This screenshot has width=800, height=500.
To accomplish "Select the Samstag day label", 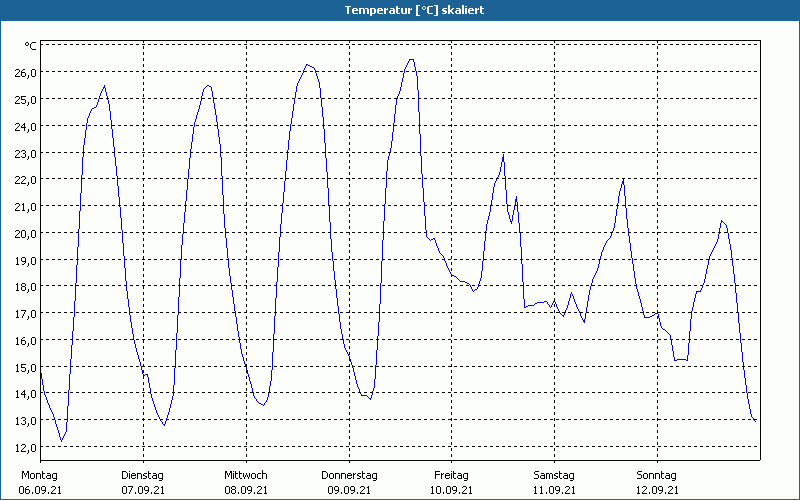I will tap(554, 476).
